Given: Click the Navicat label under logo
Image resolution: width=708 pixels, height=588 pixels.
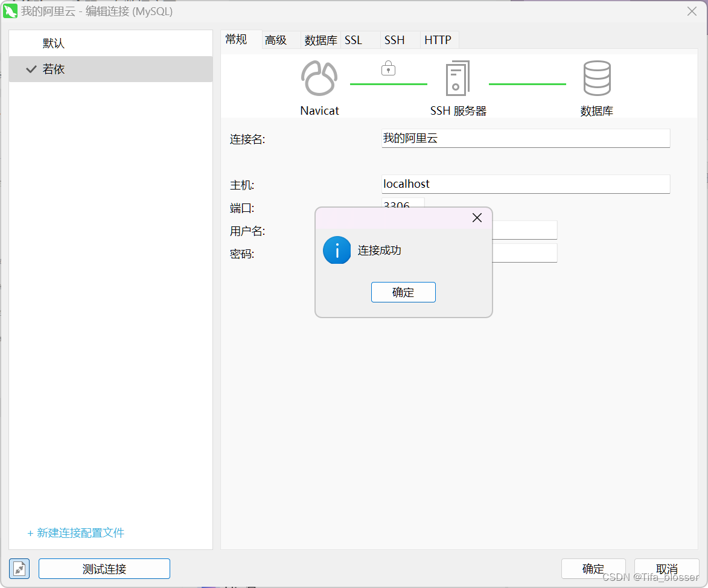Looking at the screenshot, I should pos(319,110).
